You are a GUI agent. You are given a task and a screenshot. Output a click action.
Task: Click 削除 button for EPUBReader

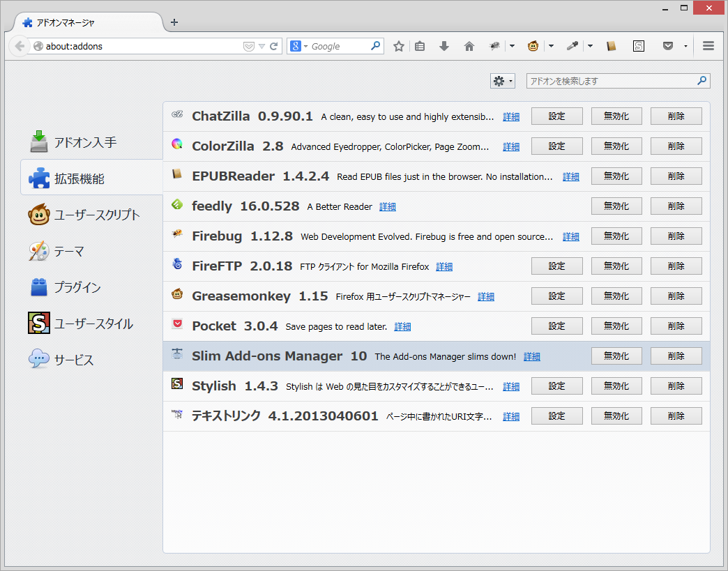[676, 176]
